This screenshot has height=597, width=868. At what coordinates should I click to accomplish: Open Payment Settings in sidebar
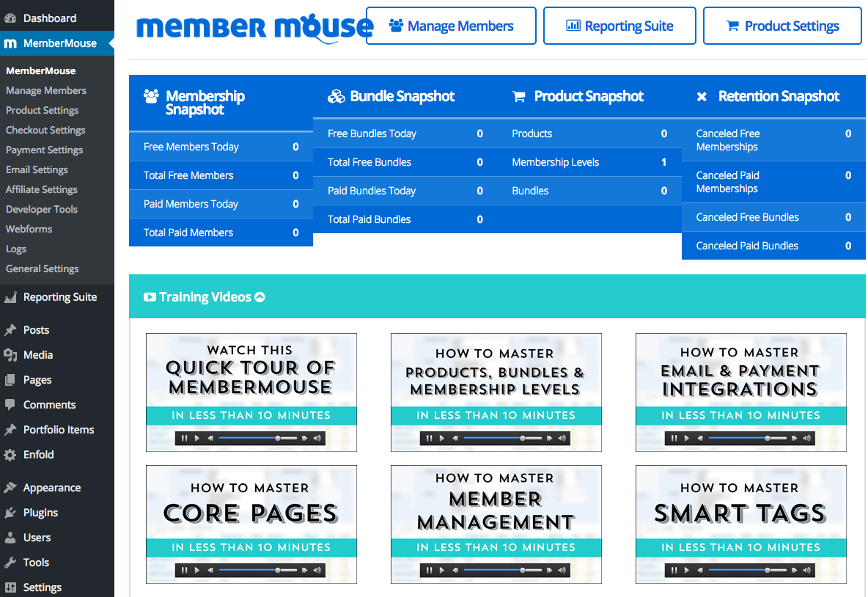point(44,150)
